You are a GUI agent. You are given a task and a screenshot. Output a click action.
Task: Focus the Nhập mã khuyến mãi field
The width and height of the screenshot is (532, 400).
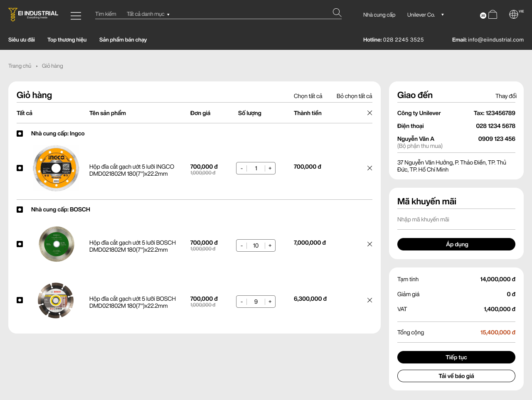pyautogui.click(x=456, y=219)
